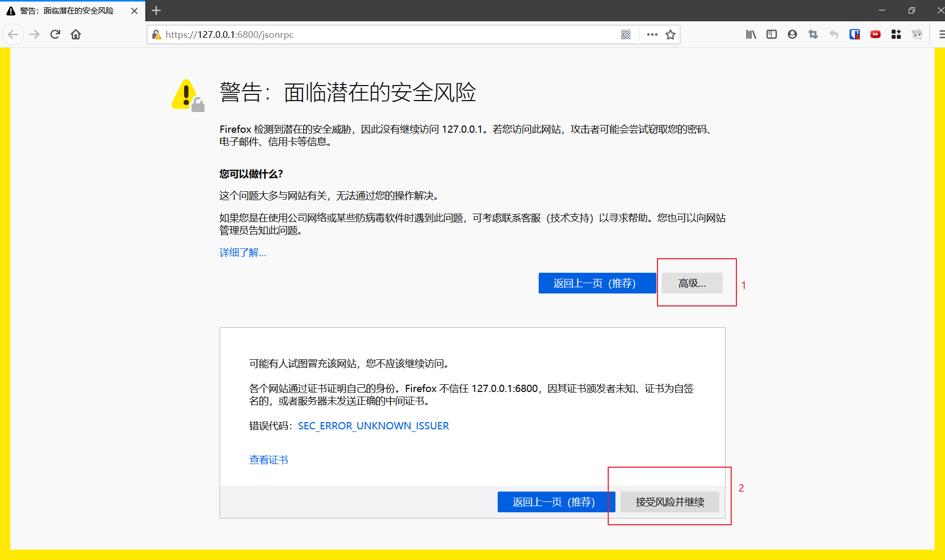The image size is (945, 560).
Task: Show the sidebar using the sidebars icon
Action: pyautogui.click(x=772, y=35)
